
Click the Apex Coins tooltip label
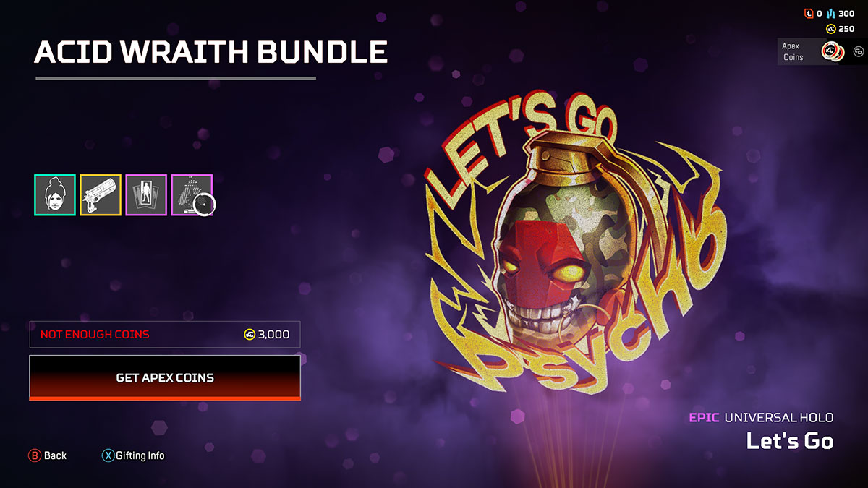point(793,51)
